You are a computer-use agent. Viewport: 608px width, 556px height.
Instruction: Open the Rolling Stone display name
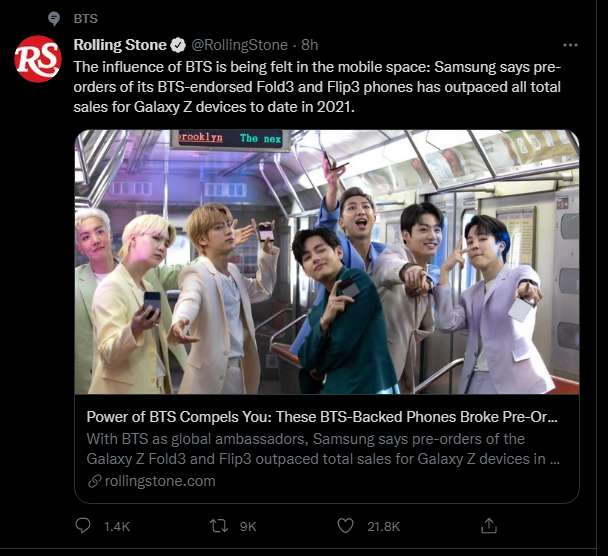[x=120, y=45]
